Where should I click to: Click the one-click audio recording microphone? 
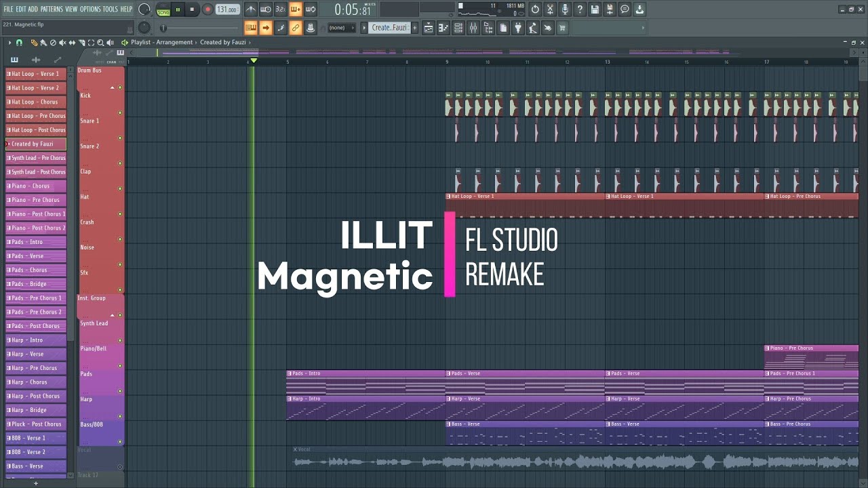click(565, 9)
